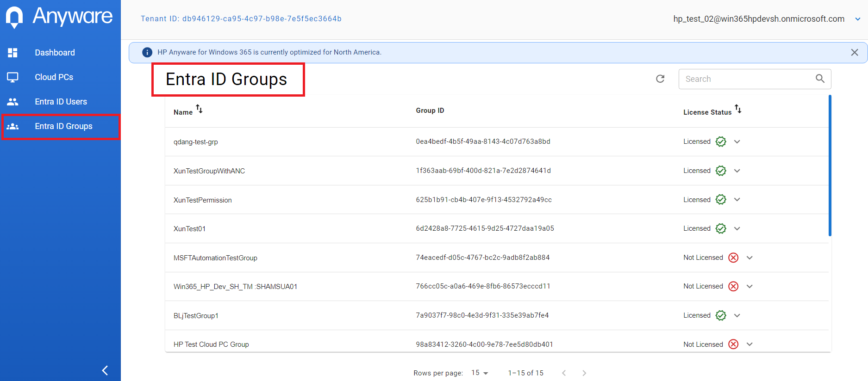Navigate to Cloud PCs
Screen dimensions: 868x381
pyautogui.click(x=54, y=77)
